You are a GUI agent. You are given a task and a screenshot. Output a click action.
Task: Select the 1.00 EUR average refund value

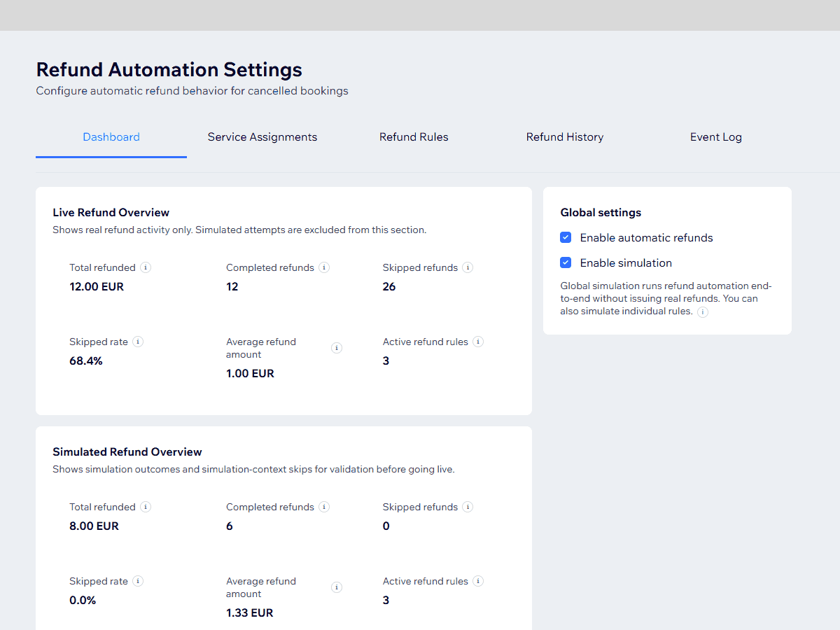point(250,374)
